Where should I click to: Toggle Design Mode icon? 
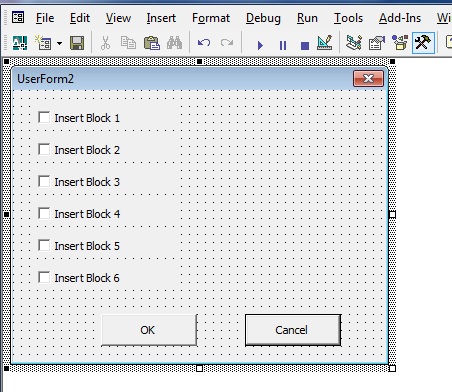[324, 43]
